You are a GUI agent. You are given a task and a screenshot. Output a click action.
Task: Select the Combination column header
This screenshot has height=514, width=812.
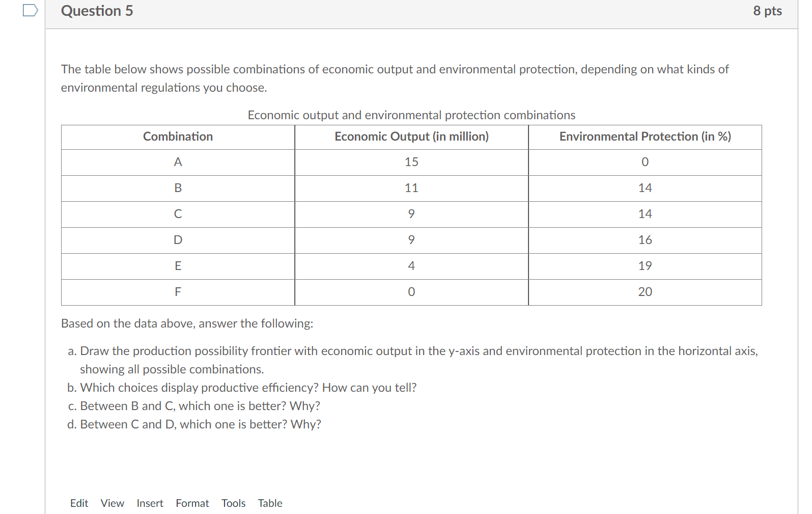(x=177, y=137)
